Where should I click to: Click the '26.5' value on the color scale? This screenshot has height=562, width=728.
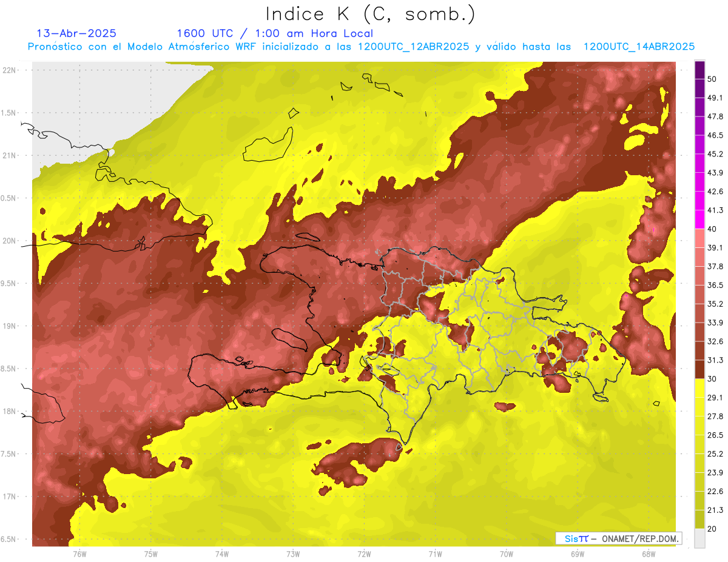pos(715,435)
